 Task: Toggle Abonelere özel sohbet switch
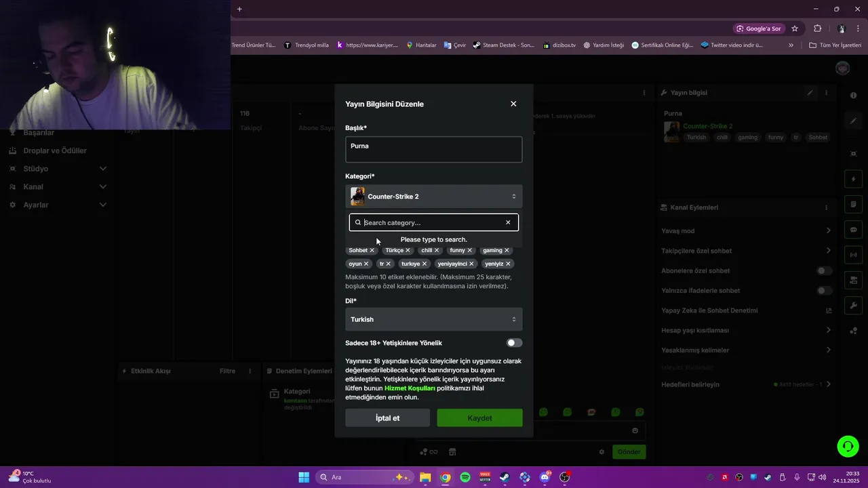tap(824, 270)
